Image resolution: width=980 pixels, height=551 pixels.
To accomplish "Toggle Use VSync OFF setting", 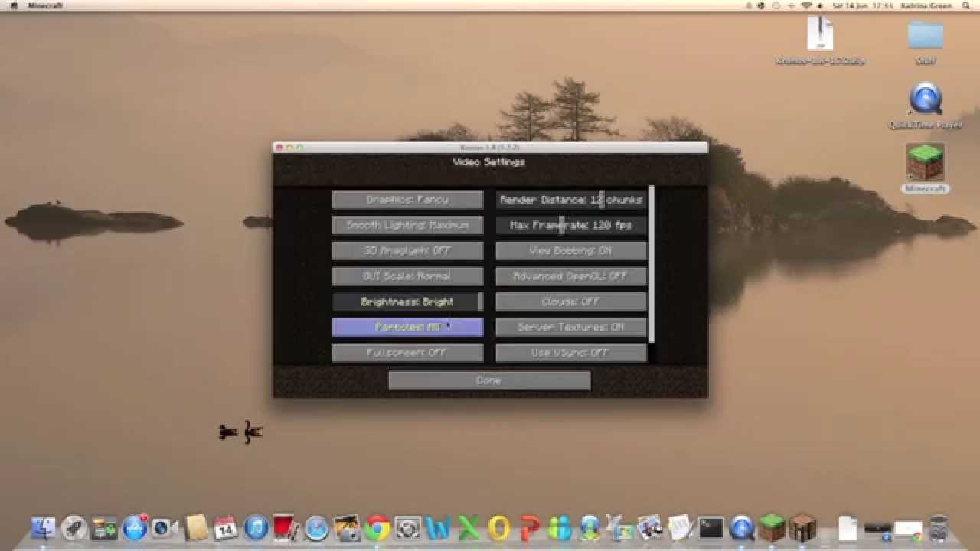I will [571, 353].
